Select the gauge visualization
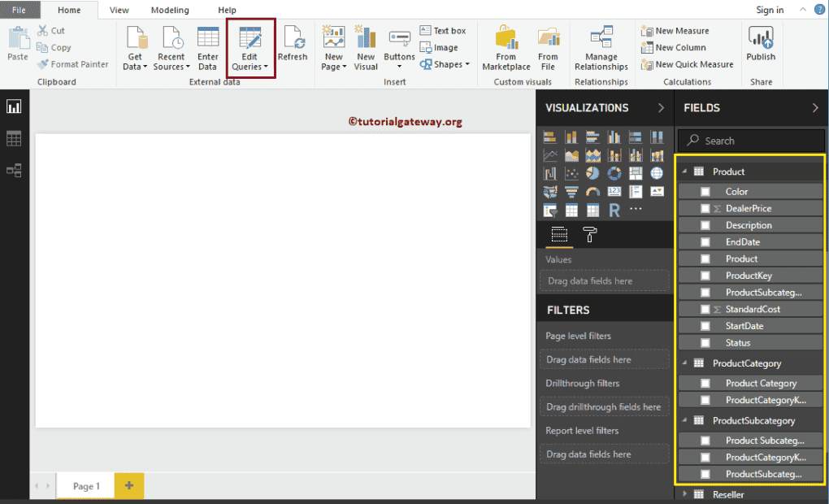The width and height of the screenshot is (829, 504). (592, 192)
